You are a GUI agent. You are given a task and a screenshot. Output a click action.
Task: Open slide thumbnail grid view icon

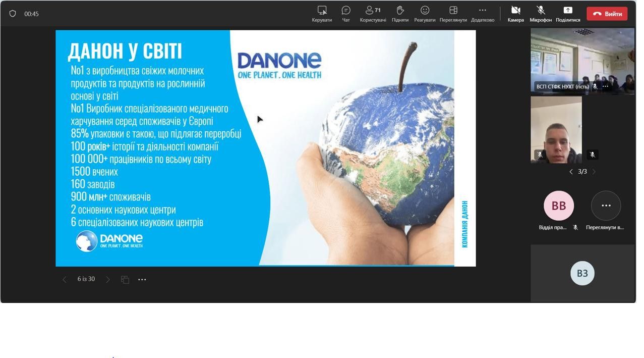[125, 279]
